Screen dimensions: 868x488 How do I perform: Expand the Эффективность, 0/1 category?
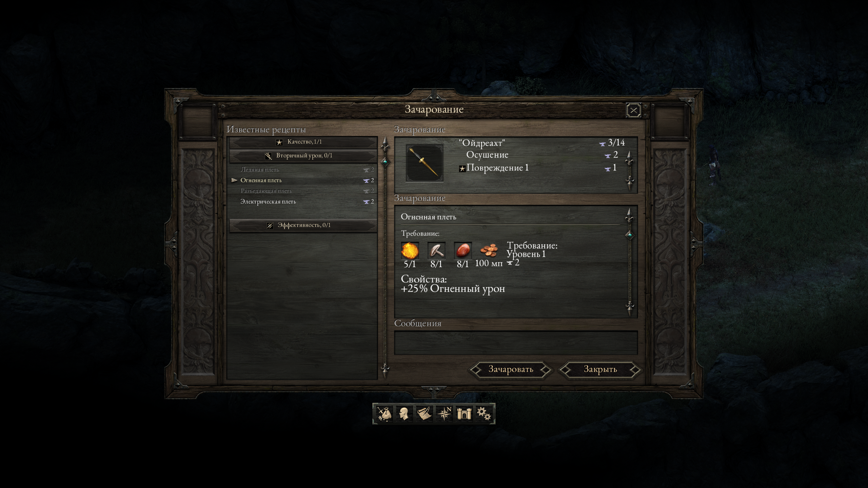click(303, 225)
